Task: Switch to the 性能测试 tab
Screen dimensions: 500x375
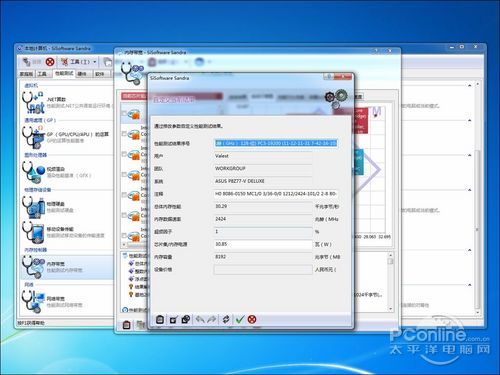Action: (64, 73)
